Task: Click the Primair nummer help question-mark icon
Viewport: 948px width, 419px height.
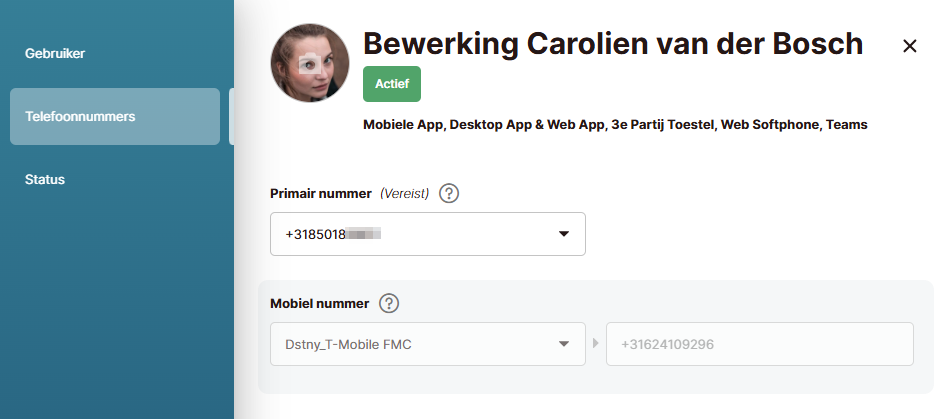Action: (x=449, y=193)
